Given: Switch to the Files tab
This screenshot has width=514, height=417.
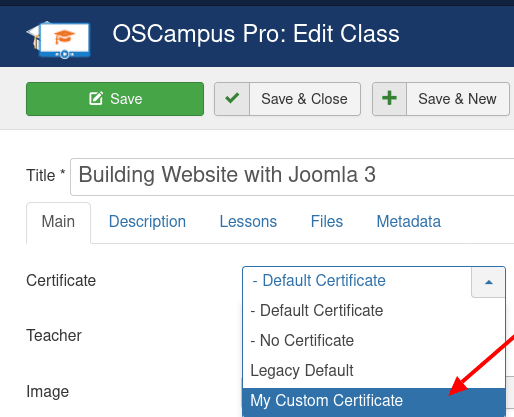Looking at the screenshot, I should click(x=327, y=222).
